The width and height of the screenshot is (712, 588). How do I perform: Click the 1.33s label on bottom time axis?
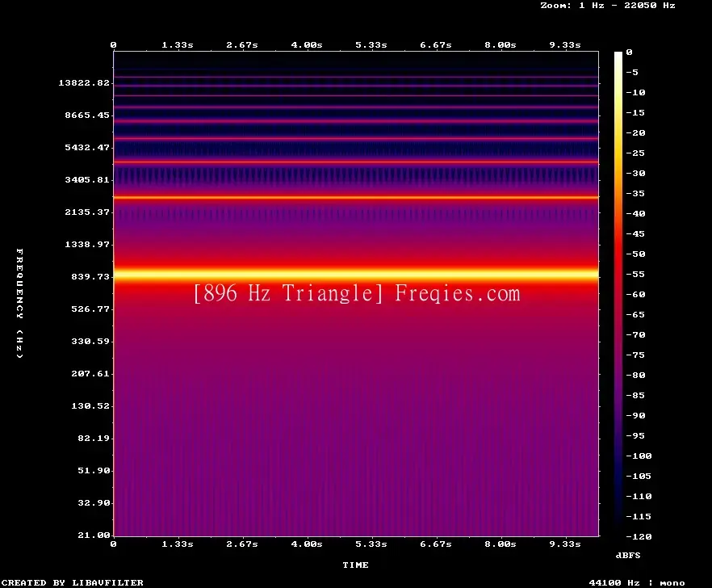[178, 544]
